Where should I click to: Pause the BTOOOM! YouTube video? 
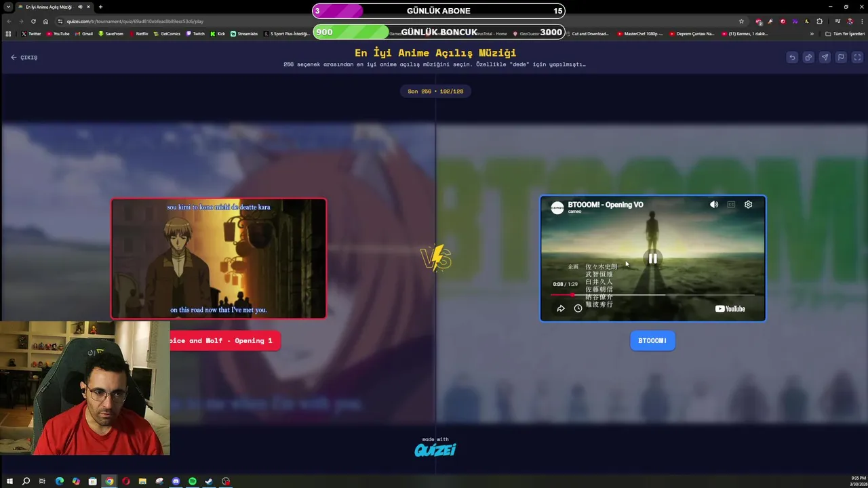coord(652,258)
